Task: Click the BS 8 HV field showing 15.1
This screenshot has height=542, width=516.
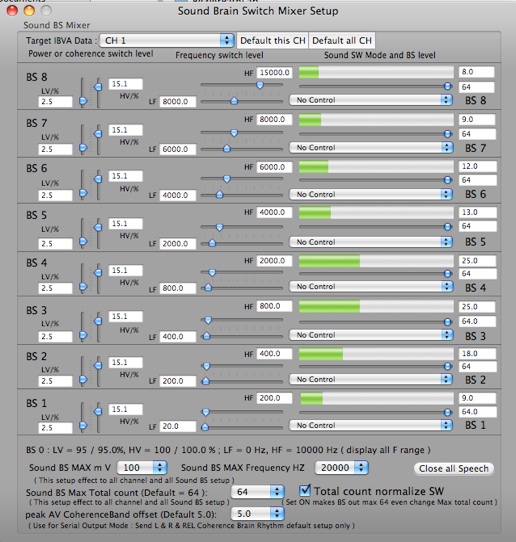Action: click(125, 84)
